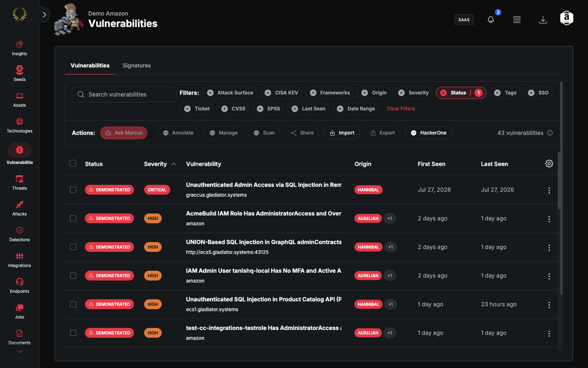Open Insights in the sidebar
Screen dimensions: 588x368
[19, 48]
